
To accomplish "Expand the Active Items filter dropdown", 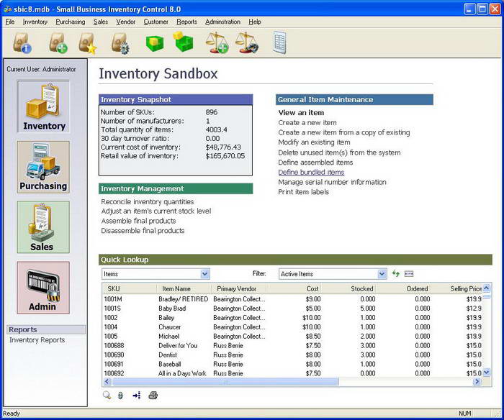I will [382, 274].
